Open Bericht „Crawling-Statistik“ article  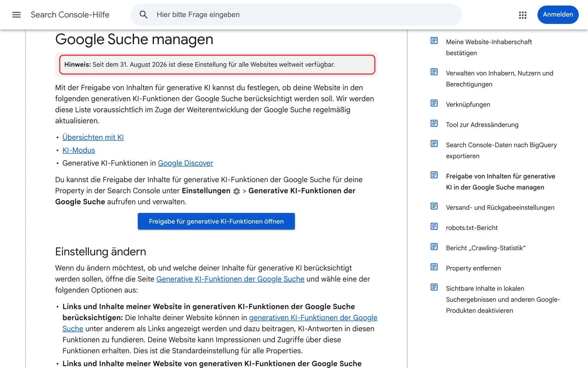pos(486,248)
